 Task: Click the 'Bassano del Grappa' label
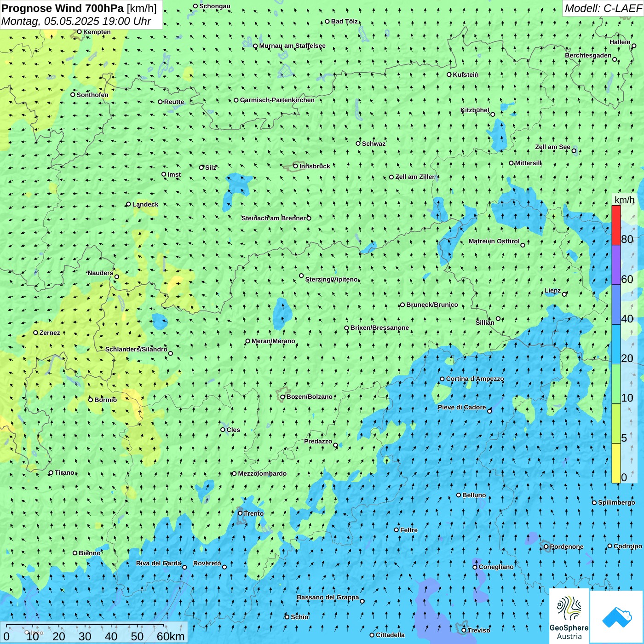(328, 597)
